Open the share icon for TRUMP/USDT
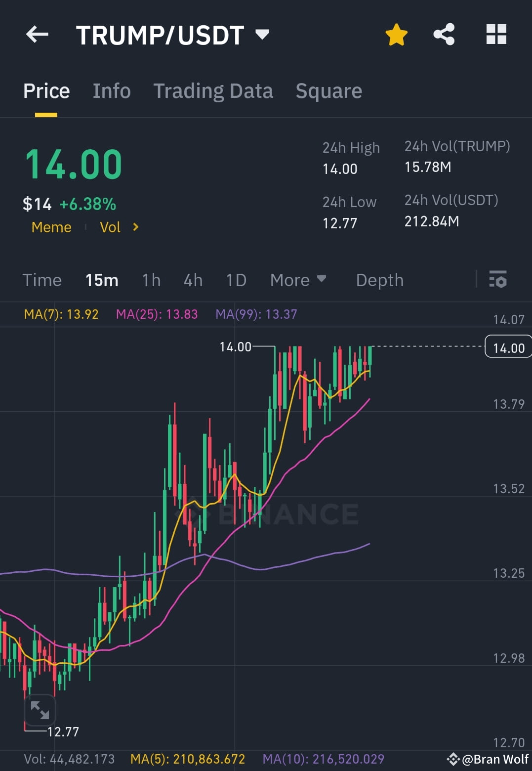This screenshot has height=771, width=532. coord(444,34)
